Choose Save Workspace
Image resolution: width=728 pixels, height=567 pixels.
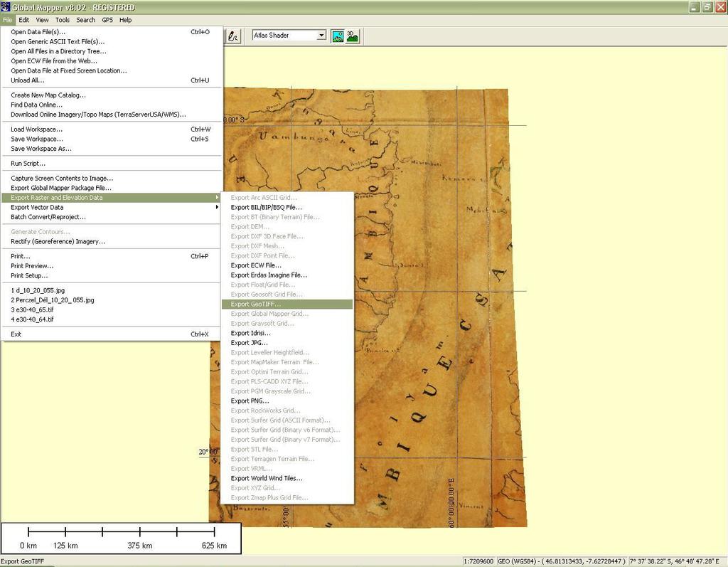111,139
